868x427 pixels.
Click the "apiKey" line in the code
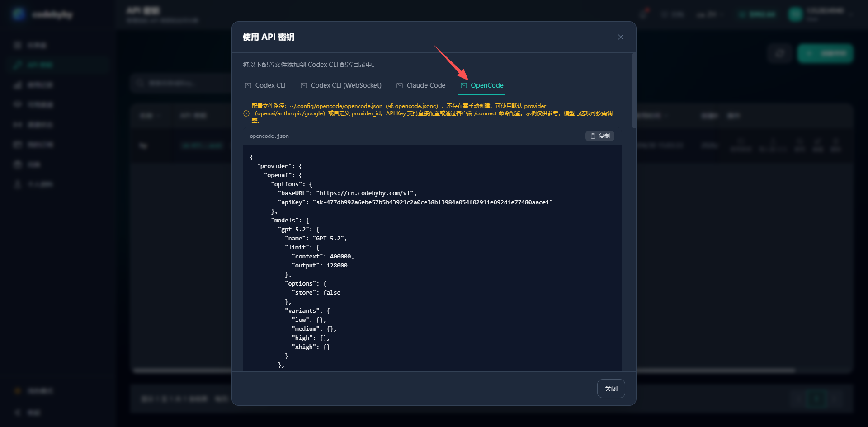pyautogui.click(x=415, y=202)
